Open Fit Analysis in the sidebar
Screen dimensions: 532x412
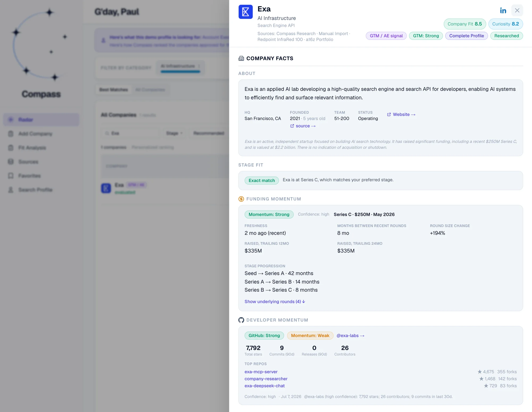click(x=41, y=148)
